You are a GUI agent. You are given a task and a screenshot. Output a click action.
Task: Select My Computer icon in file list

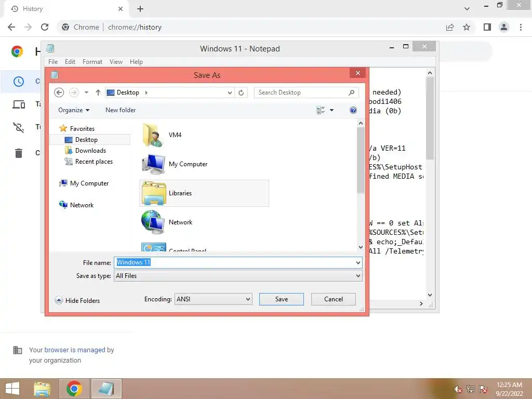tap(153, 164)
